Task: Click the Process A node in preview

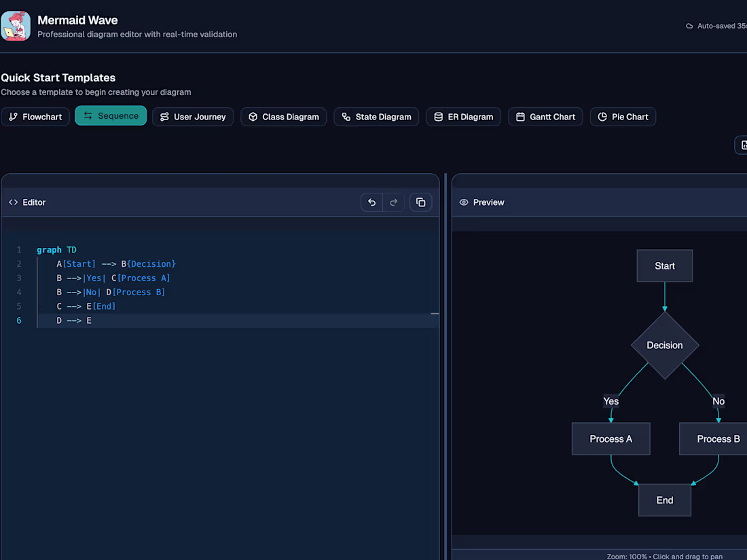Action: coord(611,439)
